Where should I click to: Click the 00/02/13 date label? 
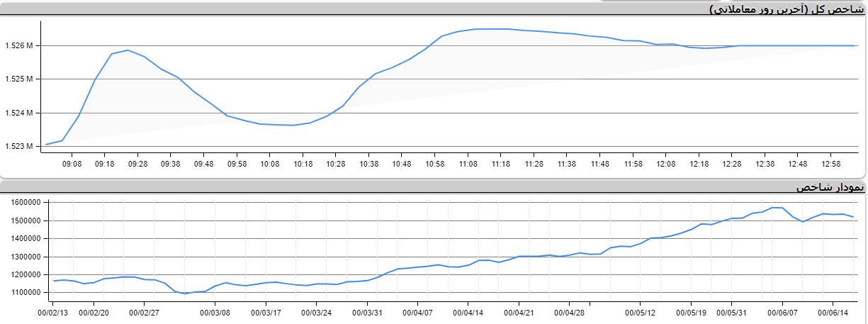click(x=53, y=311)
